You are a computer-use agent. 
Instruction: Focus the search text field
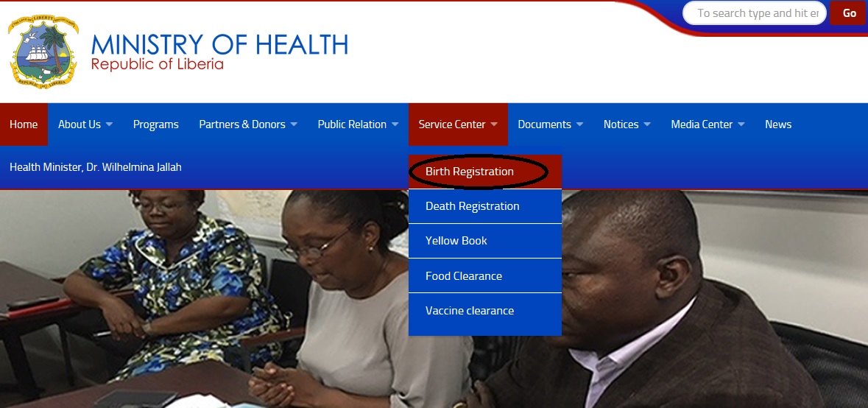tap(755, 13)
